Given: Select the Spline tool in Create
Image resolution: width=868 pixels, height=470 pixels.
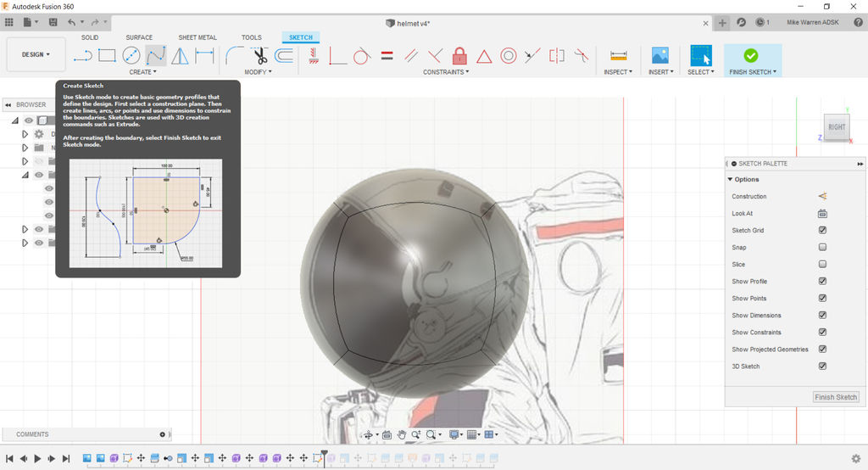Looking at the screenshot, I should [x=155, y=56].
